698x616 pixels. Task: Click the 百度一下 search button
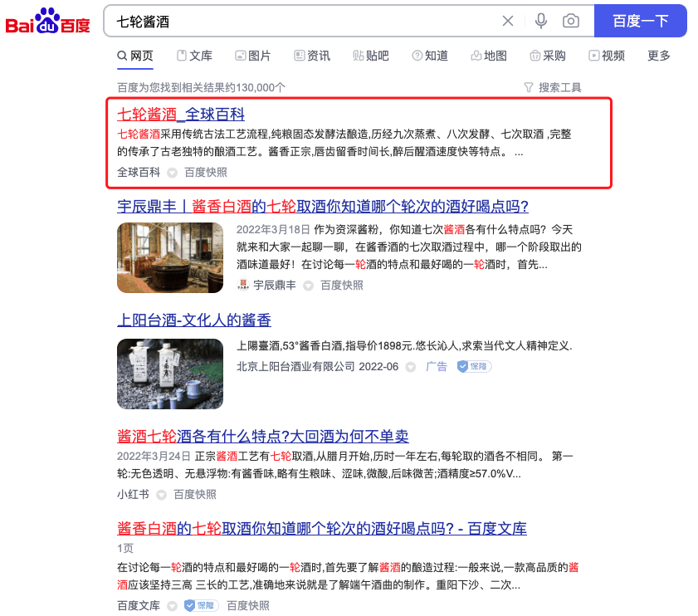(x=640, y=21)
